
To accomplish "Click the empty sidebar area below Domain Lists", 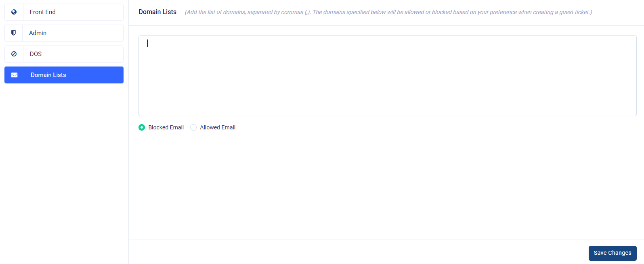I will click(64, 169).
